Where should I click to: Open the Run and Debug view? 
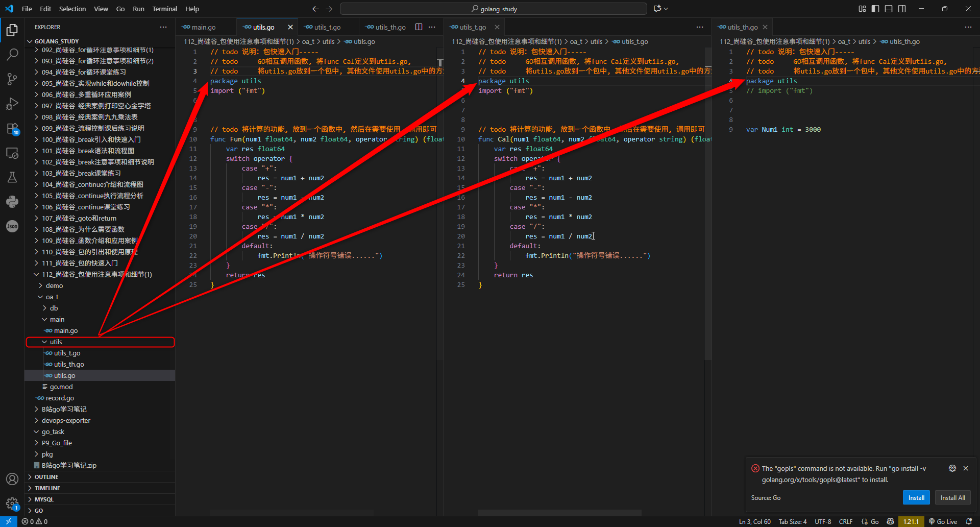(x=12, y=104)
